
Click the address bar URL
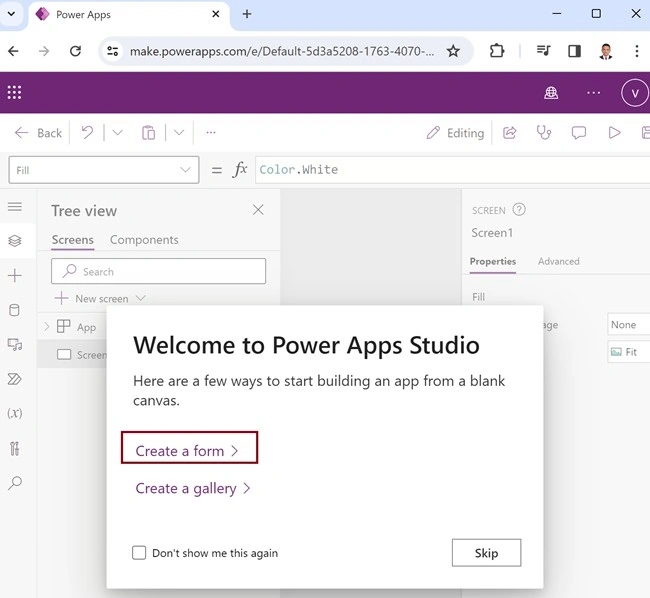tap(282, 51)
